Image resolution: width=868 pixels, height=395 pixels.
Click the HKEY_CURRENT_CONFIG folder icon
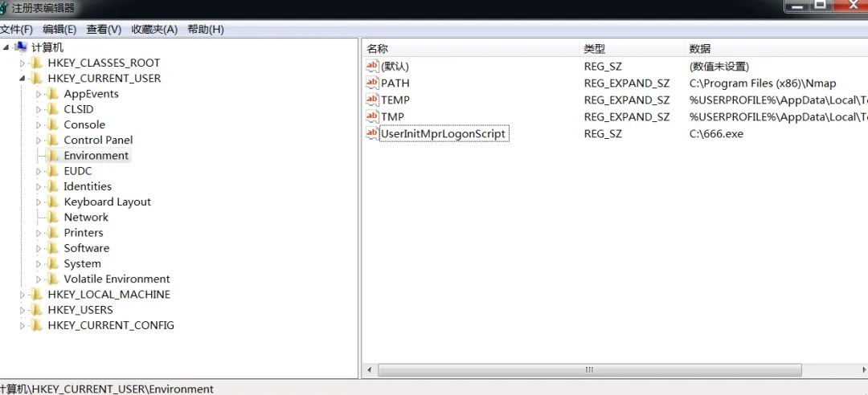pos(36,325)
